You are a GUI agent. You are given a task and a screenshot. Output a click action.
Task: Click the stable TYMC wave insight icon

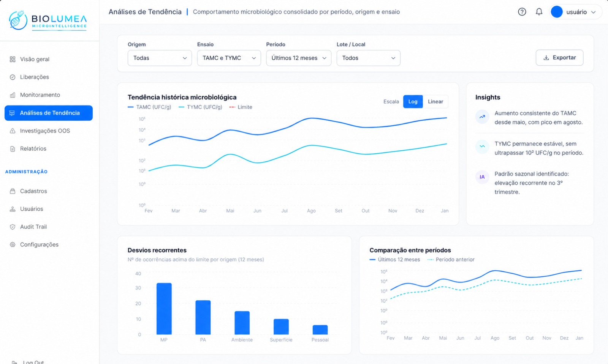(482, 146)
